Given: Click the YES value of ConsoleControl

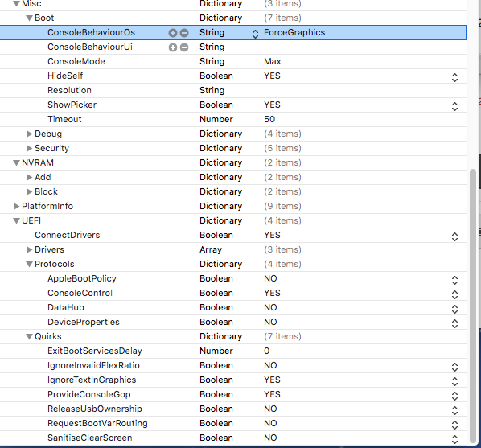Looking at the screenshot, I should pyautogui.click(x=272, y=293).
